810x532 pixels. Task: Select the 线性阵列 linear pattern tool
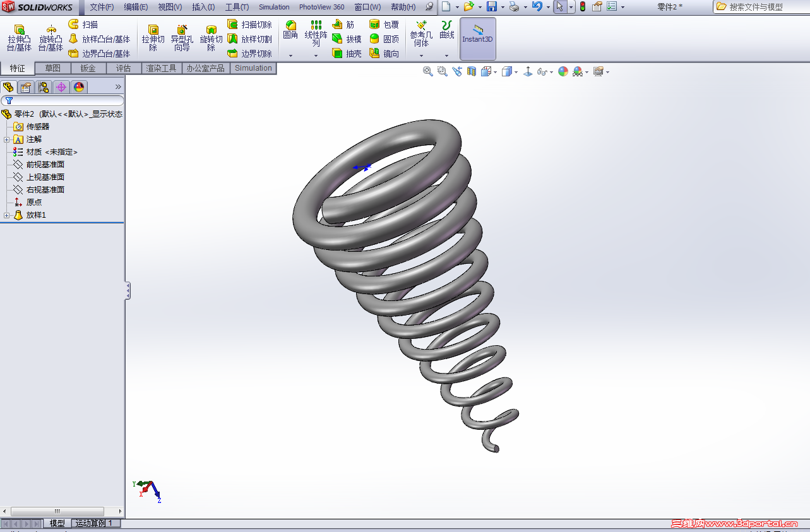316,33
